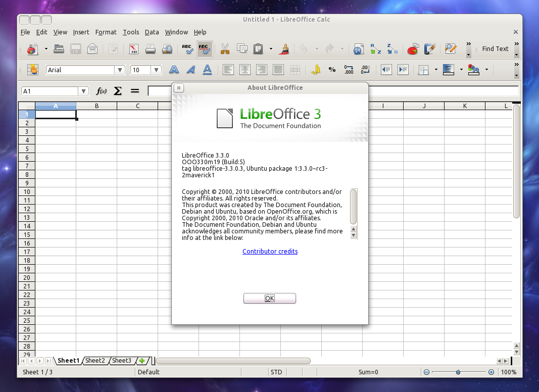
Task: Run the Spelling check icon
Action: (187, 49)
